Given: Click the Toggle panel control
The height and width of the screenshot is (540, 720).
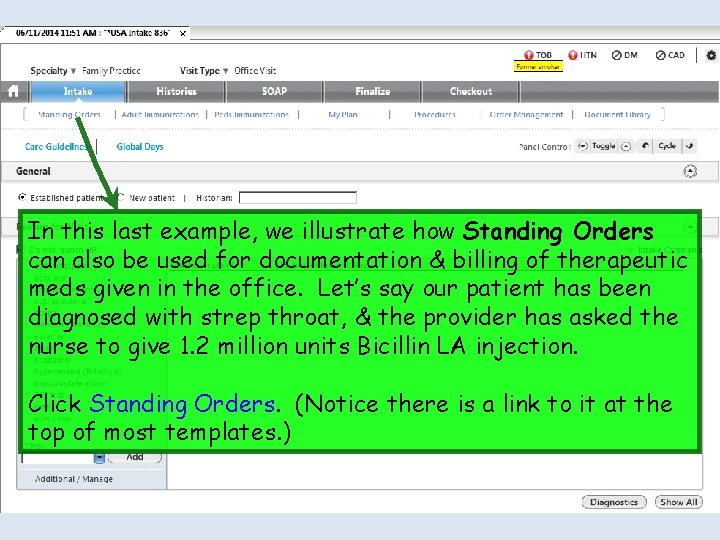Looking at the screenshot, I should (604, 146).
